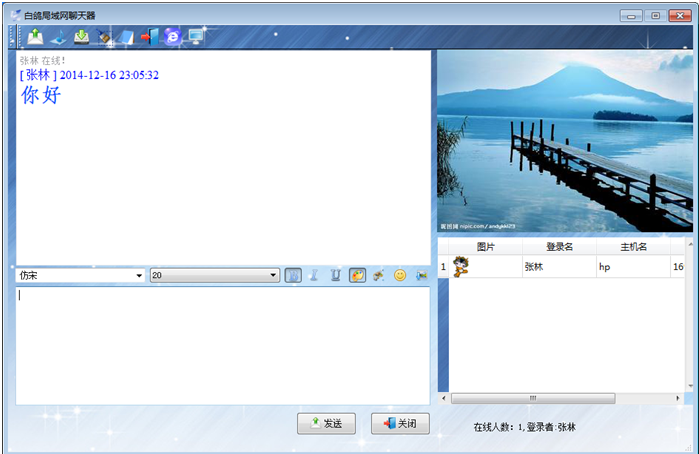Select row header number 1
699x454 pixels.
[x=443, y=267]
